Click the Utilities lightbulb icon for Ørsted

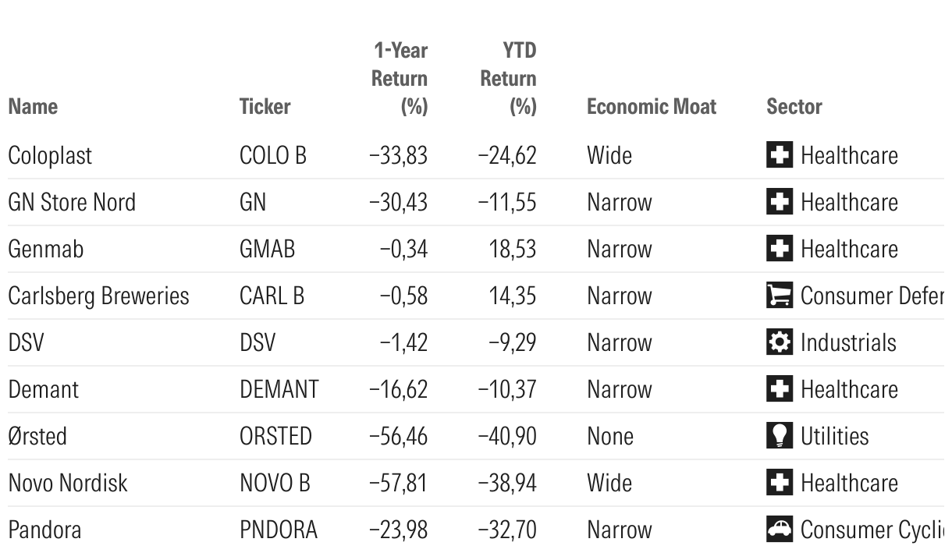pyautogui.click(x=779, y=436)
